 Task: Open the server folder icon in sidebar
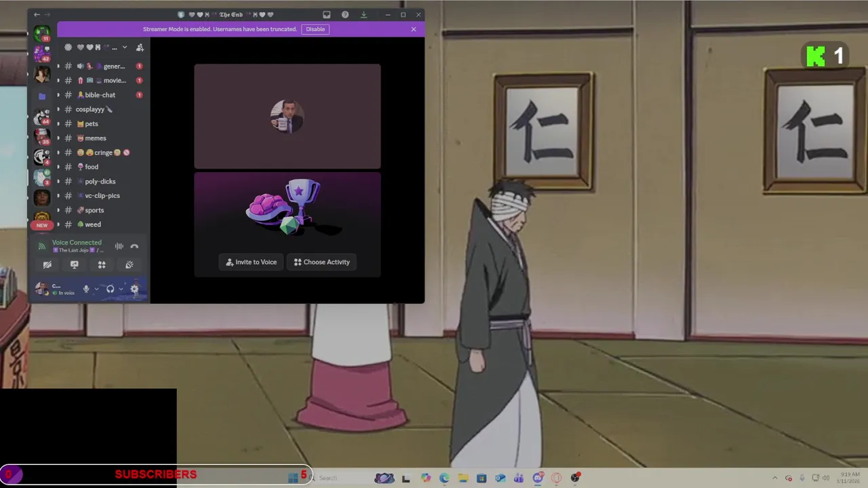point(42,96)
